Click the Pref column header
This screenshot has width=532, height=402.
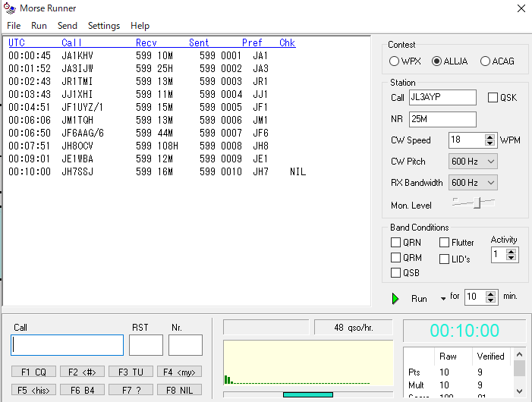click(x=252, y=42)
